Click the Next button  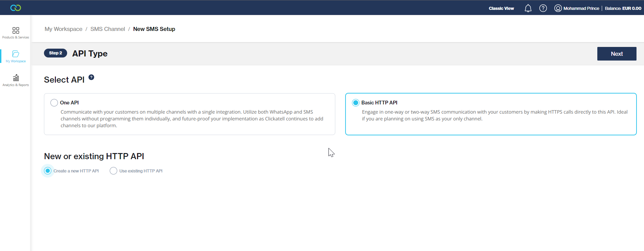617,54
